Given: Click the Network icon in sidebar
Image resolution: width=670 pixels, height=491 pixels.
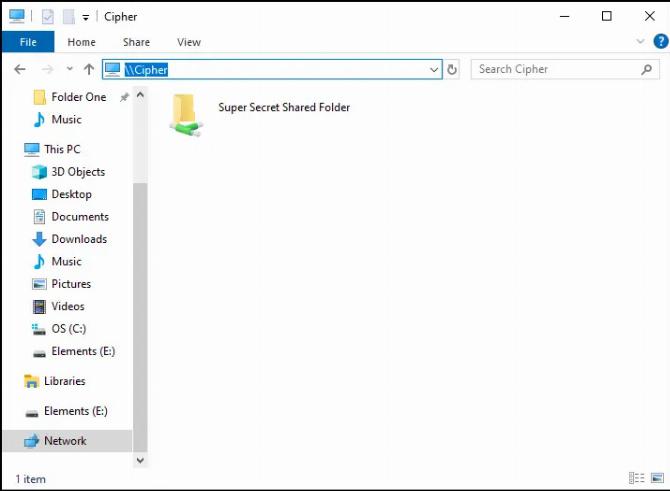Looking at the screenshot, I should click(31, 441).
